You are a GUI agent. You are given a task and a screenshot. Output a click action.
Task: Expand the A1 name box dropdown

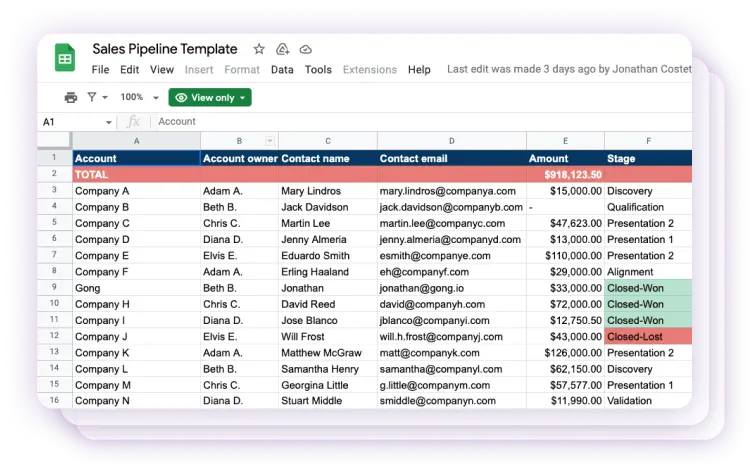tap(109, 122)
